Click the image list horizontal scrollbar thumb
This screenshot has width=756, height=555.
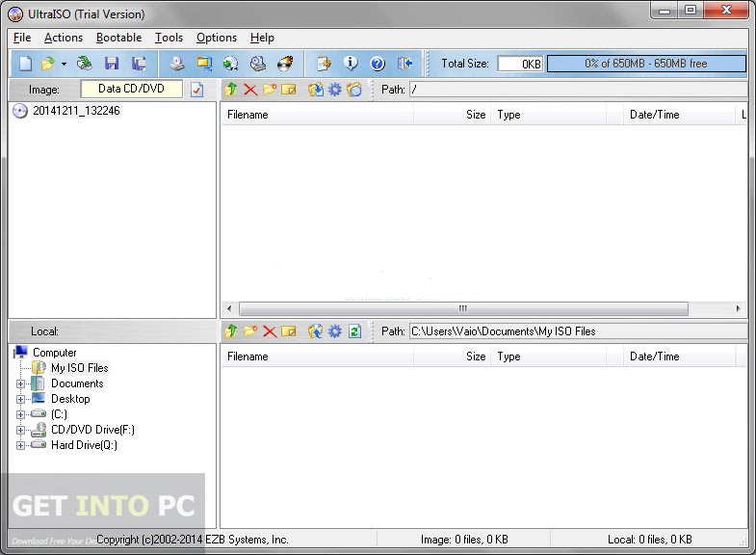click(463, 308)
